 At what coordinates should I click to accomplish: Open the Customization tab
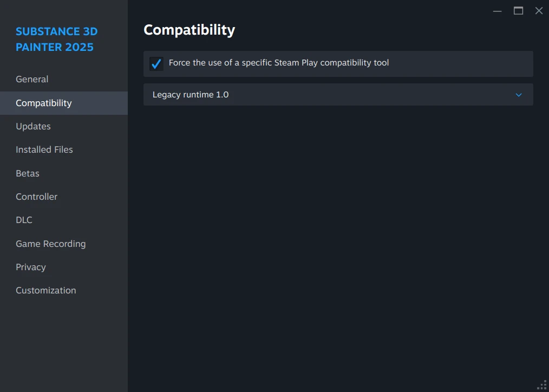click(x=46, y=290)
